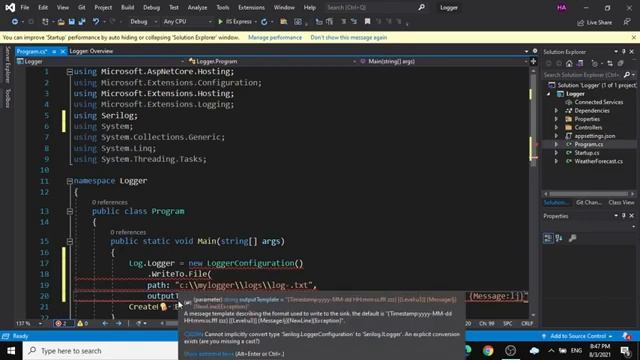640x360 pixels.
Task: Expand the Controllers folder
Action: (x=556, y=127)
